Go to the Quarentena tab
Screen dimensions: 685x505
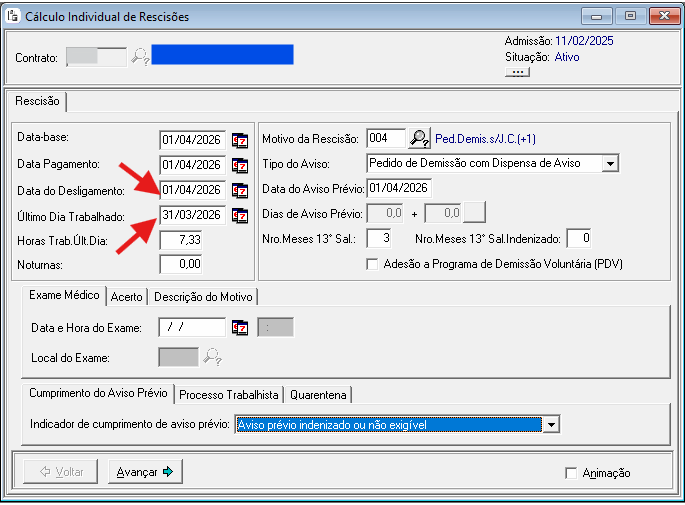pyautogui.click(x=317, y=394)
